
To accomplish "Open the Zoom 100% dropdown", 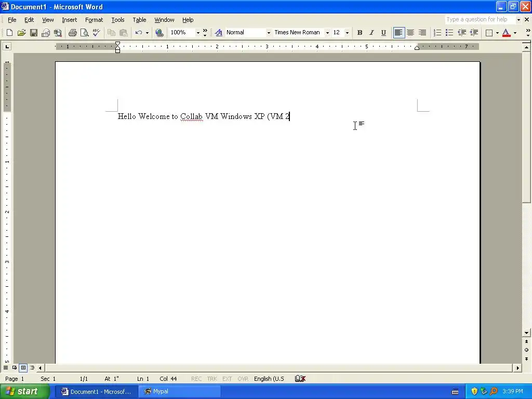I will point(198,33).
